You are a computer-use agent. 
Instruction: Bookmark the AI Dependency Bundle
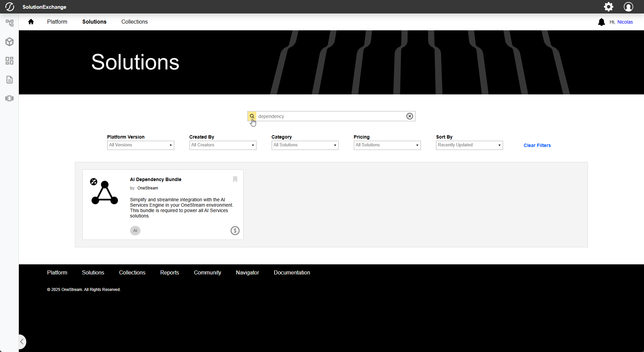235,179
